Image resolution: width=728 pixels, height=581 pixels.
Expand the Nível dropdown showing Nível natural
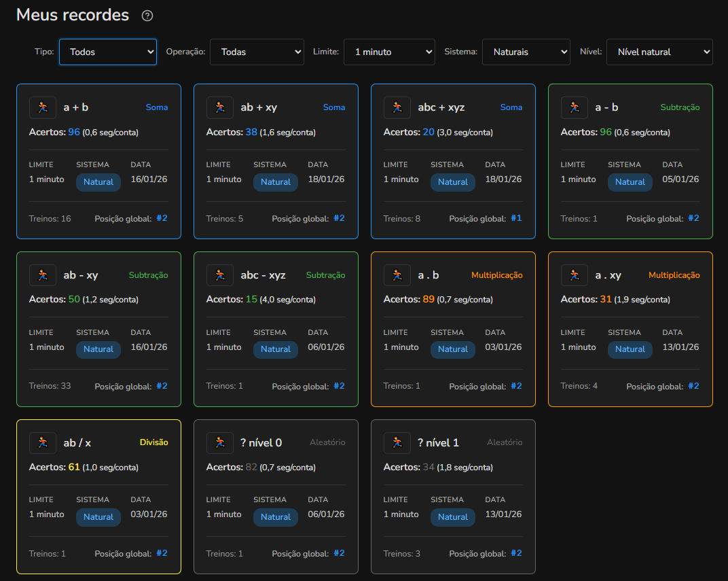(659, 52)
